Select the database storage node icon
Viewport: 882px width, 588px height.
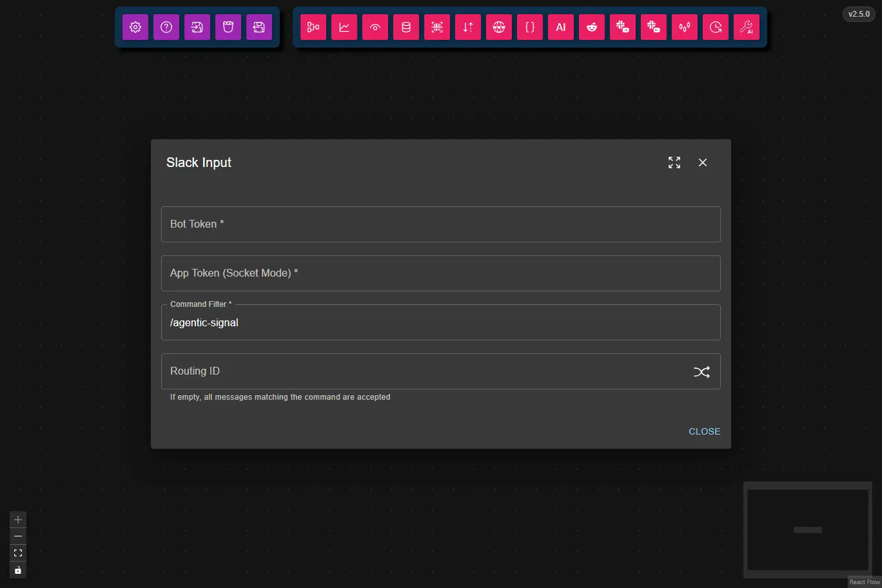tap(406, 27)
